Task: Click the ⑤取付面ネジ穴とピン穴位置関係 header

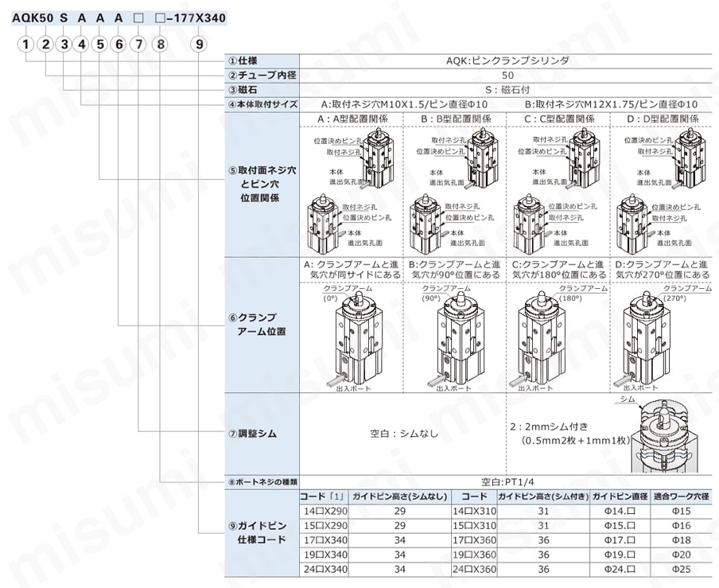Action: pyautogui.click(x=262, y=185)
